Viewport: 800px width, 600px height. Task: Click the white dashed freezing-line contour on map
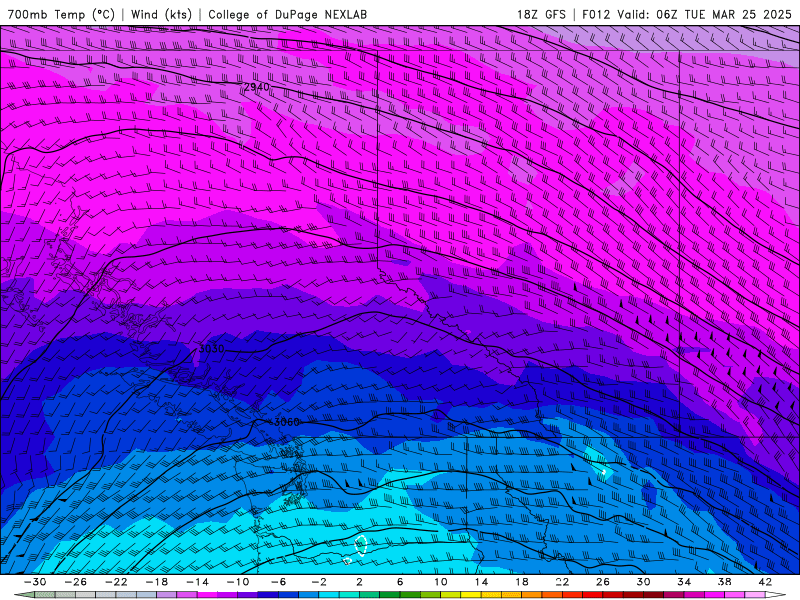click(361, 544)
